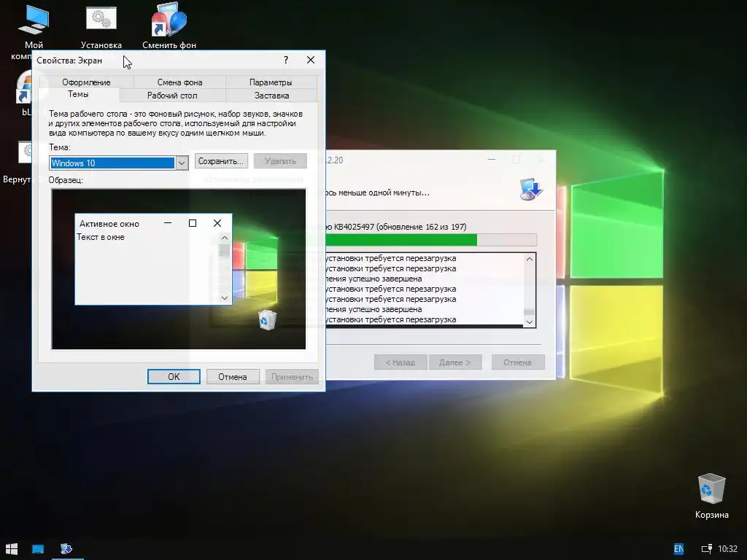Click the Windows Start button
The width and height of the screenshot is (747, 560).
(x=12, y=548)
